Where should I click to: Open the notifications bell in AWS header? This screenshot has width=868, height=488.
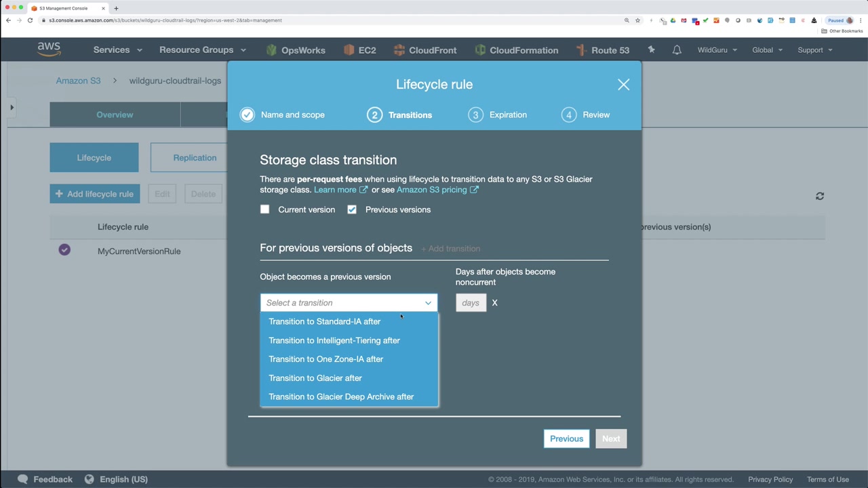tap(677, 50)
